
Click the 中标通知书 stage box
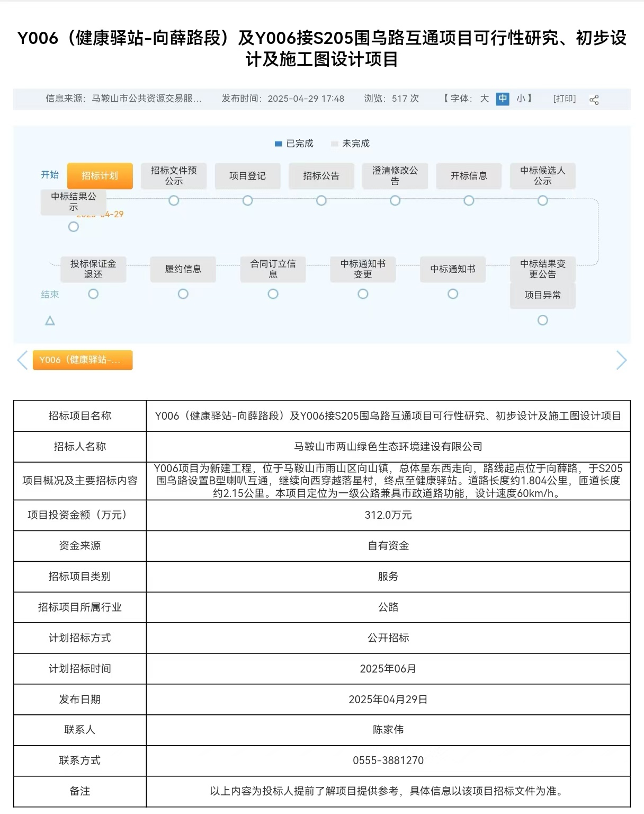point(452,269)
